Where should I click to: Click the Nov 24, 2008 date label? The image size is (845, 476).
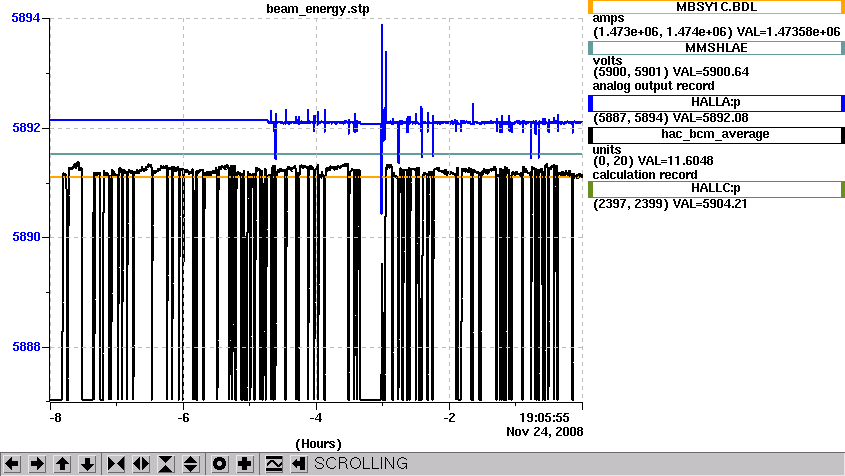pos(544,432)
